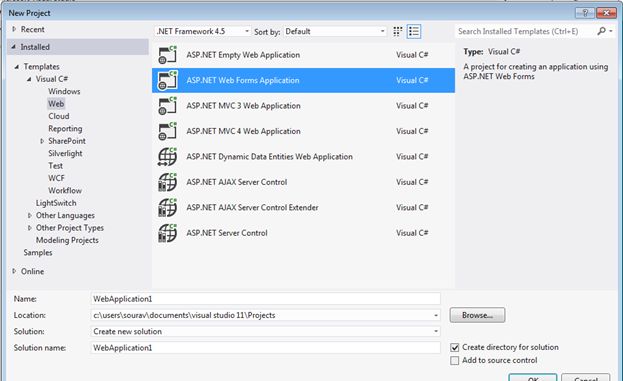Close the New Project dialog
The height and width of the screenshot is (381, 623).
[606, 13]
